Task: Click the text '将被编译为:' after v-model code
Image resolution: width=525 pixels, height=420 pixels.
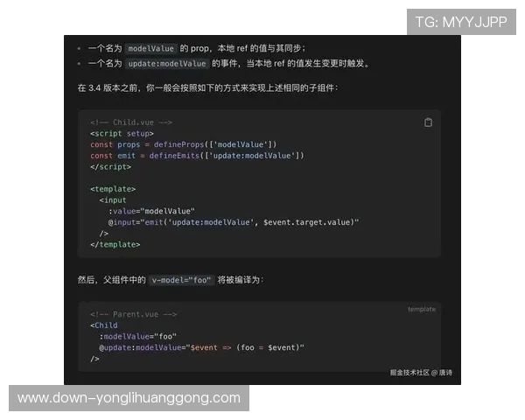Action: (241, 280)
